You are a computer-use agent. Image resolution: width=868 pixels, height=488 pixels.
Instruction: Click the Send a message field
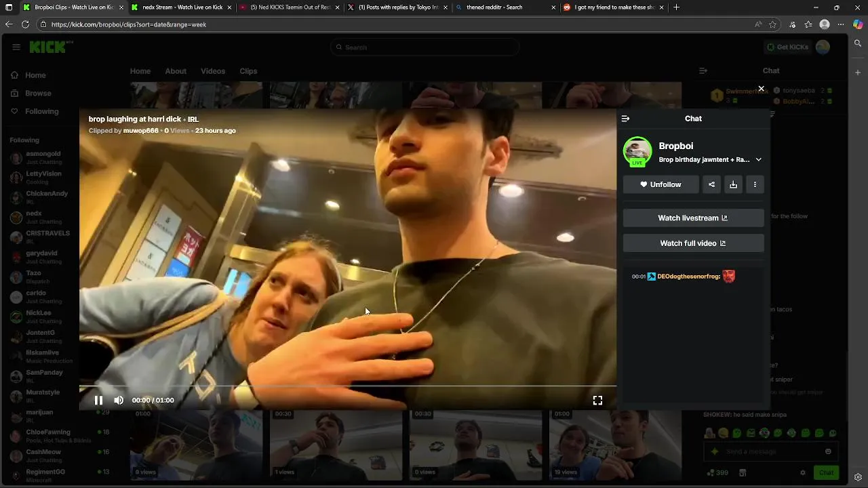pos(770,451)
